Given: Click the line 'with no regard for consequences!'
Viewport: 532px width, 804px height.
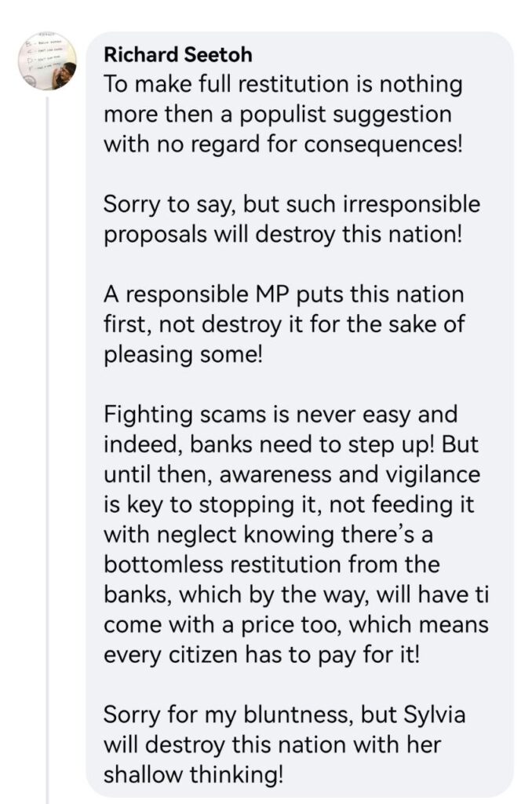Looking at the screenshot, I should [283, 144].
